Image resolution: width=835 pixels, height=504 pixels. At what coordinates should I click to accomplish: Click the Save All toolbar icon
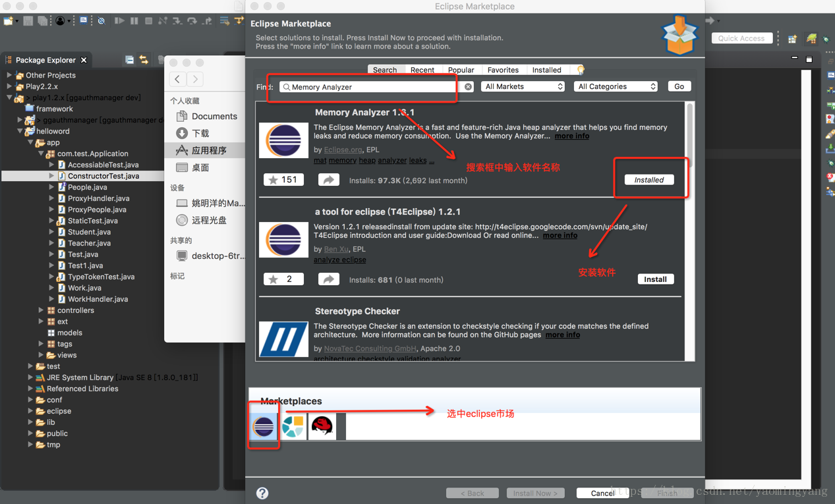coord(43,20)
